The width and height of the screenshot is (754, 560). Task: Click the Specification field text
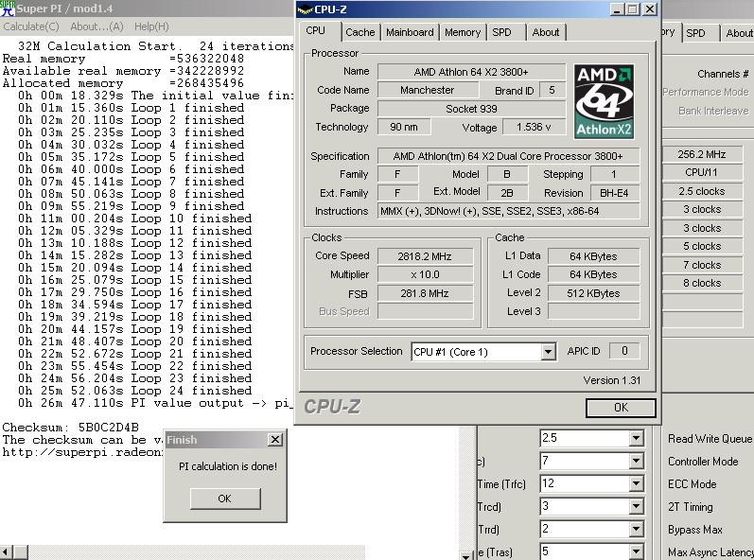point(508,156)
